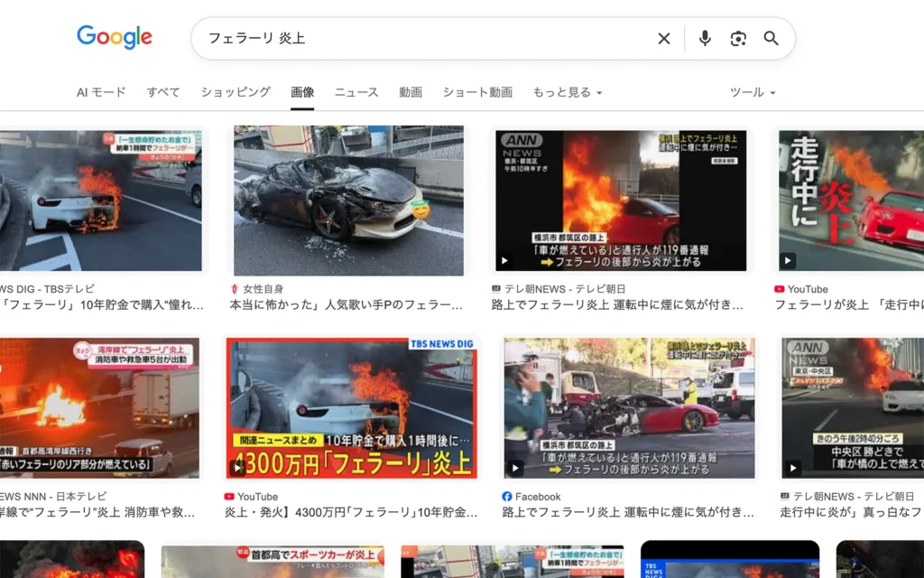Click the テレ朝NEWS icon under 中央区 video
This screenshot has height=578, width=924.
pyautogui.click(x=785, y=497)
